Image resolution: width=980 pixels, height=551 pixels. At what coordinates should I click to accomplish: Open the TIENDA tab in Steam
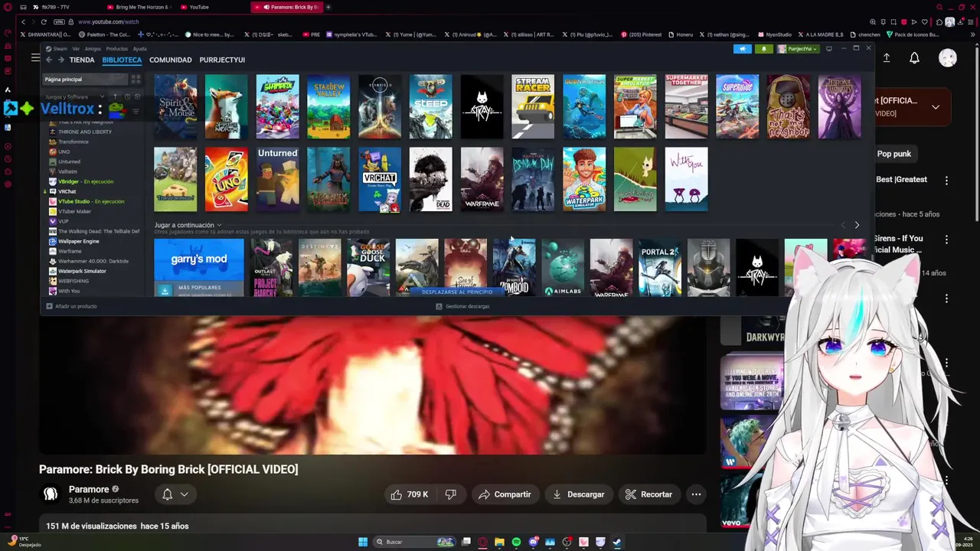82,60
